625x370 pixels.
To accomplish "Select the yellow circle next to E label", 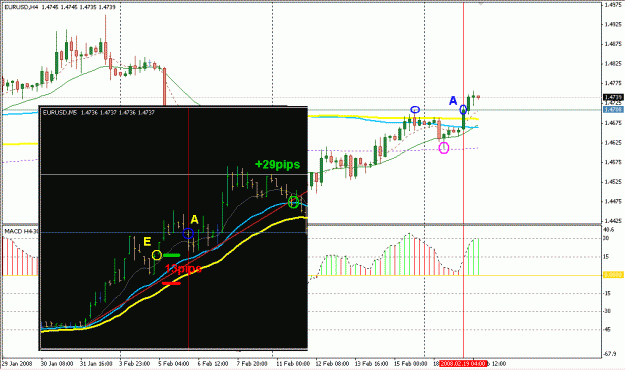I will coord(157,255).
